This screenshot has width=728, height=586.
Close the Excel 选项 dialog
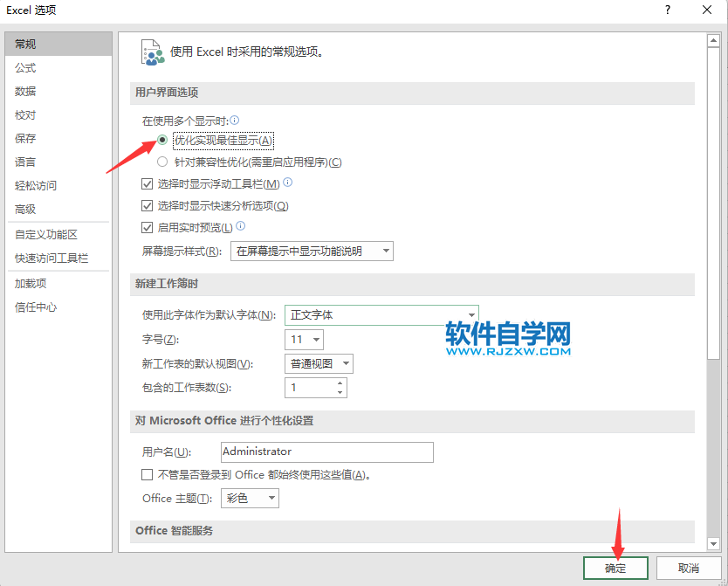pyautogui.click(x=707, y=10)
